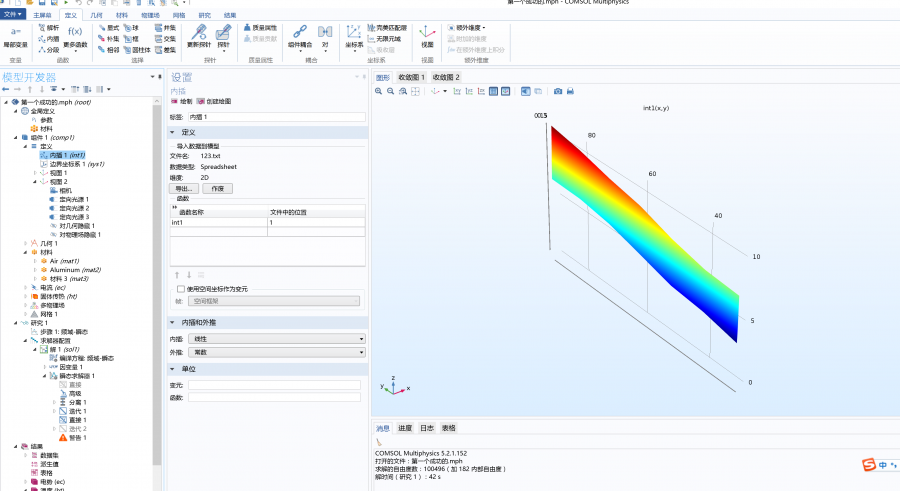Click the 显式 selection icon
This screenshot has height=491, width=900.
click(x=108, y=28)
